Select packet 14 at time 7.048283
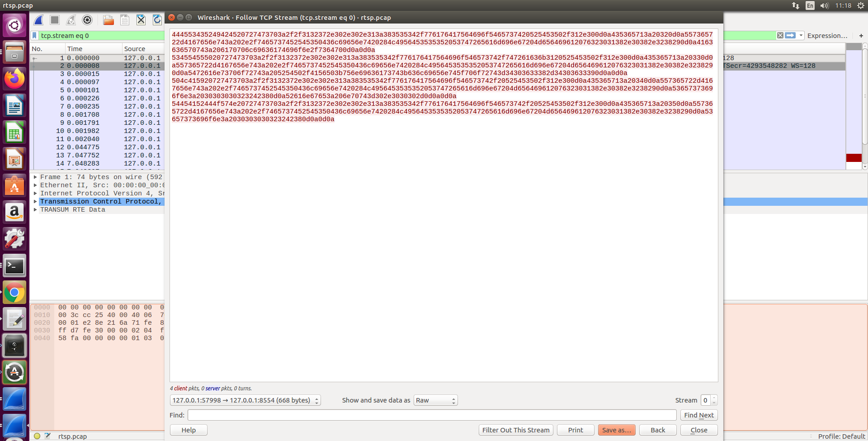868x441 pixels. [97, 163]
